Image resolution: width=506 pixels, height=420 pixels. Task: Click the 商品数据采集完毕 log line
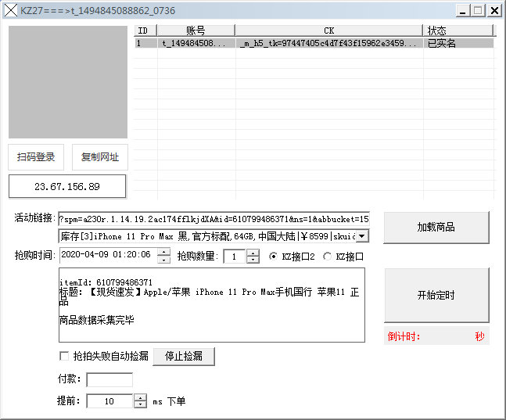point(96,320)
